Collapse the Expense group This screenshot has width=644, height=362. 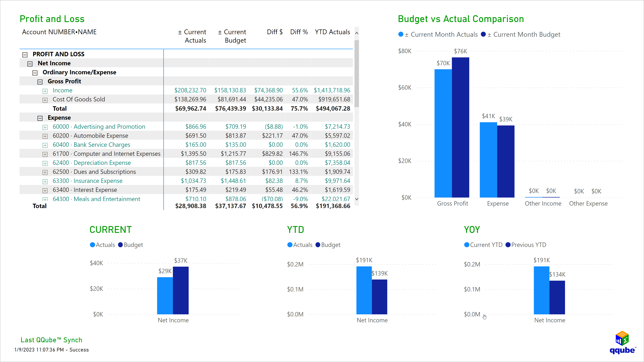pos(40,118)
